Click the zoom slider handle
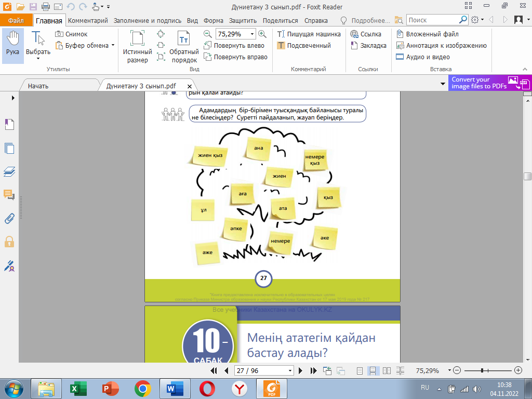This screenshot has height=399, width=532. (482, 370)
